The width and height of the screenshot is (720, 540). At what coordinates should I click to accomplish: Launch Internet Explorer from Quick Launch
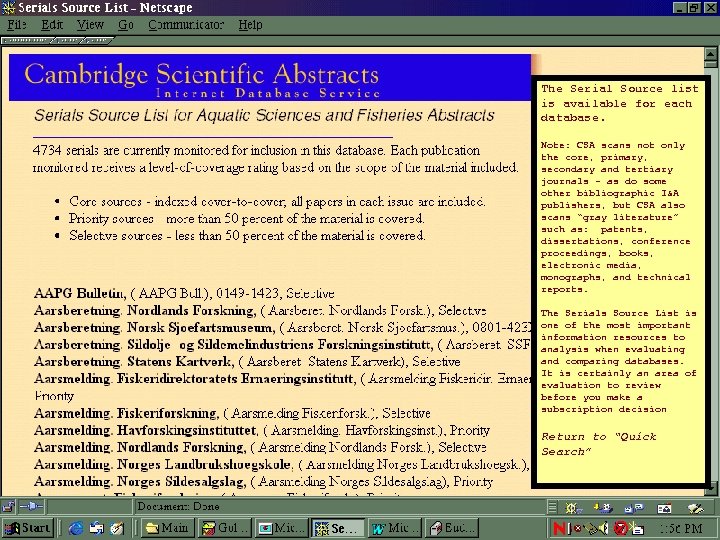76,529
